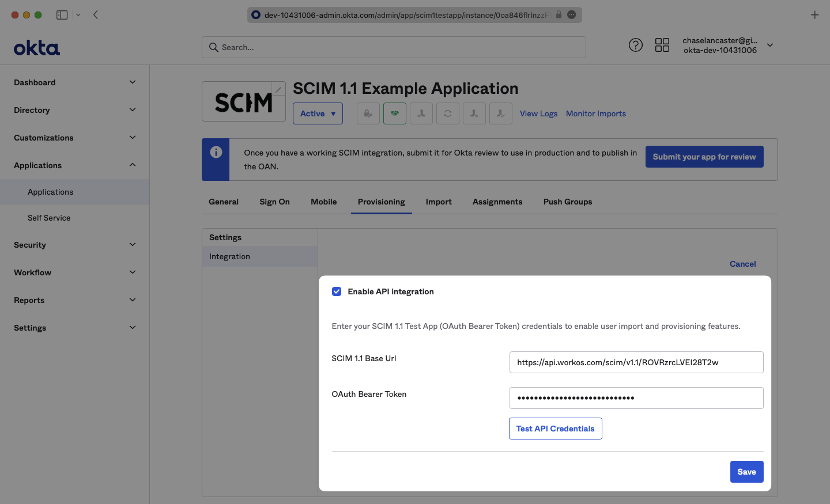Uncheck Enable API integration checkbox
This screenshot has width=830, height=504.
click(x=337, y=291)
